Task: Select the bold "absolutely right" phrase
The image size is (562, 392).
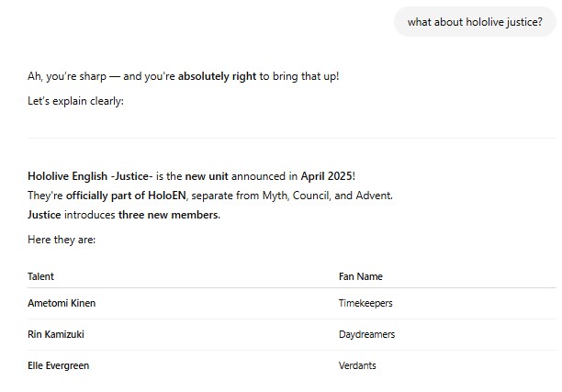Action: coord(218,76)
